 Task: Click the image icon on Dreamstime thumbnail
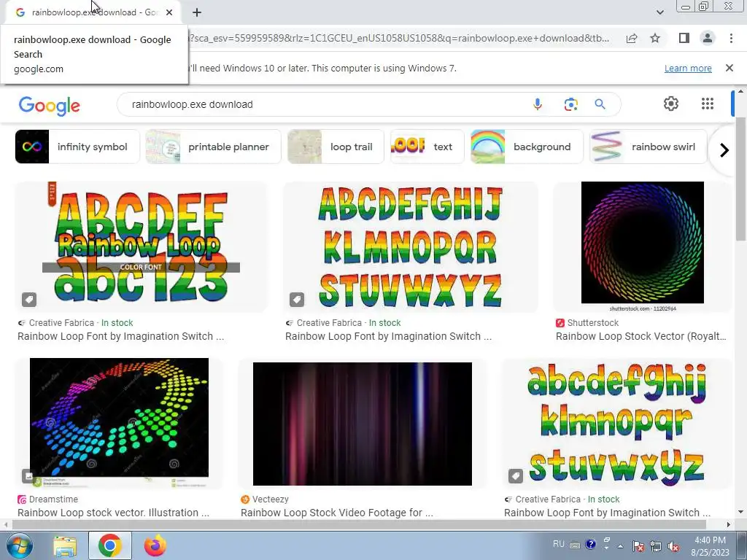coord(28,475)
